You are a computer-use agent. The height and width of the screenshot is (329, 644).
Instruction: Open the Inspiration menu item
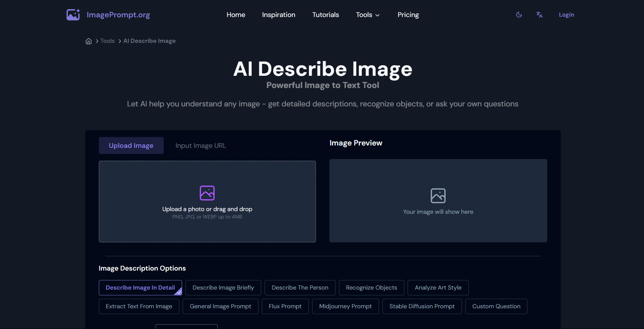point(279,15)
